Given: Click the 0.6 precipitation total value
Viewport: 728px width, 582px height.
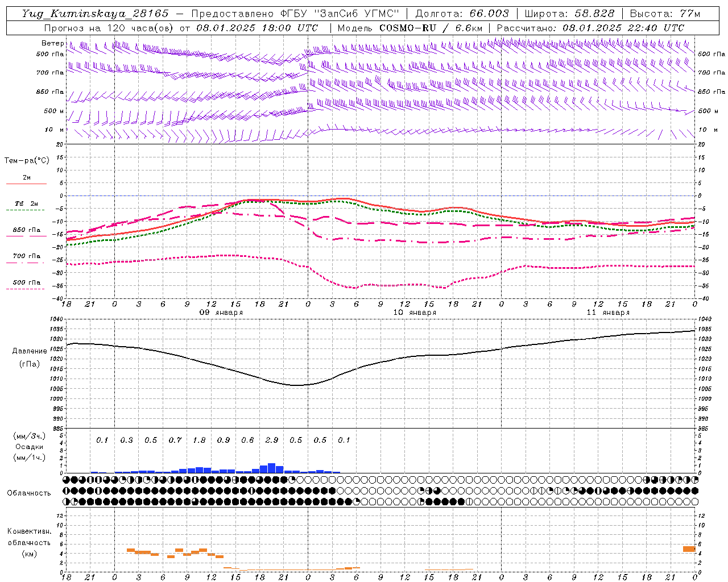Looking at the screenshot, I should [247, 440].
